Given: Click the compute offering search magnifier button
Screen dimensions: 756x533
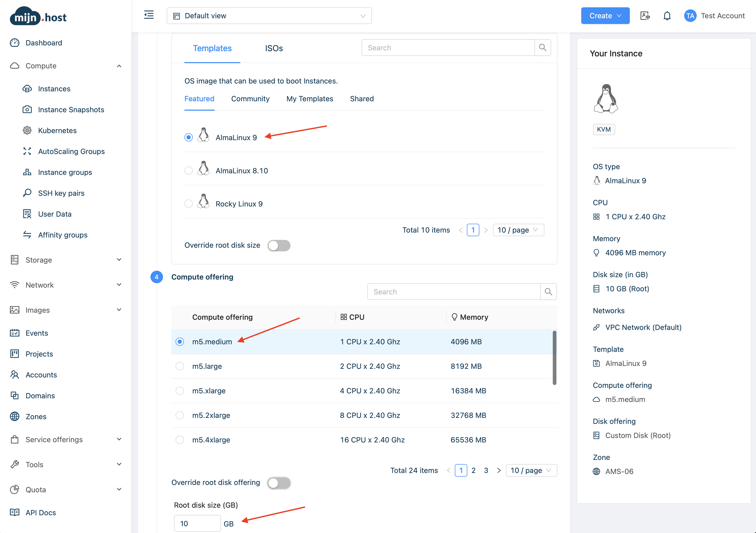Looking at the screenshot, I should (x=548, y=292).
